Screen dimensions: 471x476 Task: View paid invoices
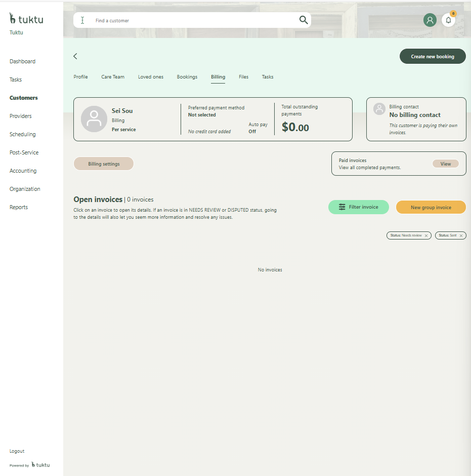point(445,164)
